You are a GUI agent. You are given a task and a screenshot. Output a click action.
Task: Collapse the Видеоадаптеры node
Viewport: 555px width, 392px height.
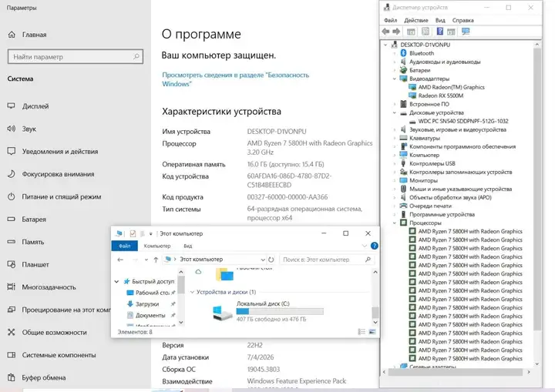click(x=395, y=79)
